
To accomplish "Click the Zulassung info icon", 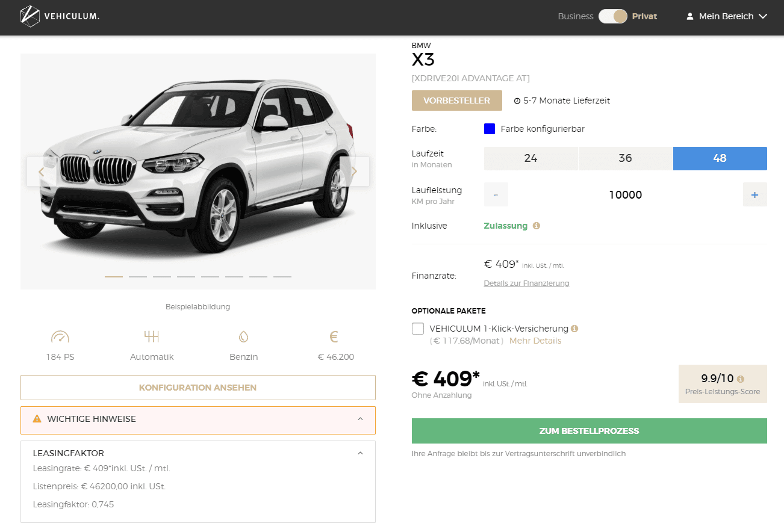I will tap(536, 226).
